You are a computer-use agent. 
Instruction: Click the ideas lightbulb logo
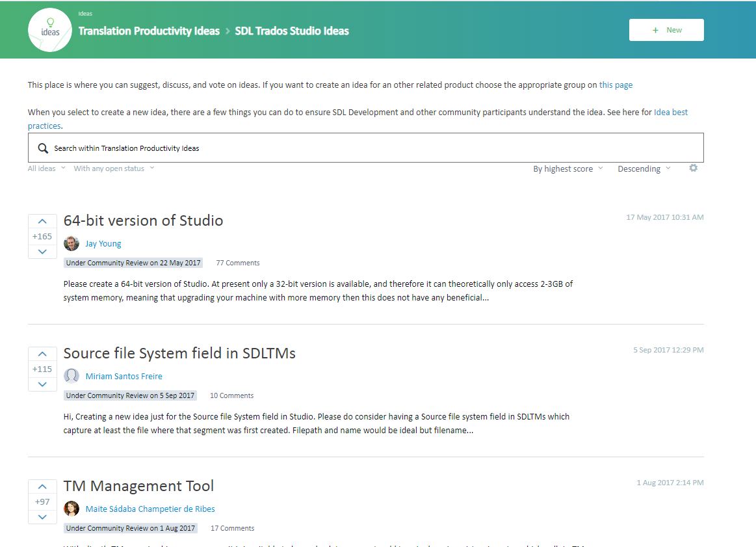50,30
